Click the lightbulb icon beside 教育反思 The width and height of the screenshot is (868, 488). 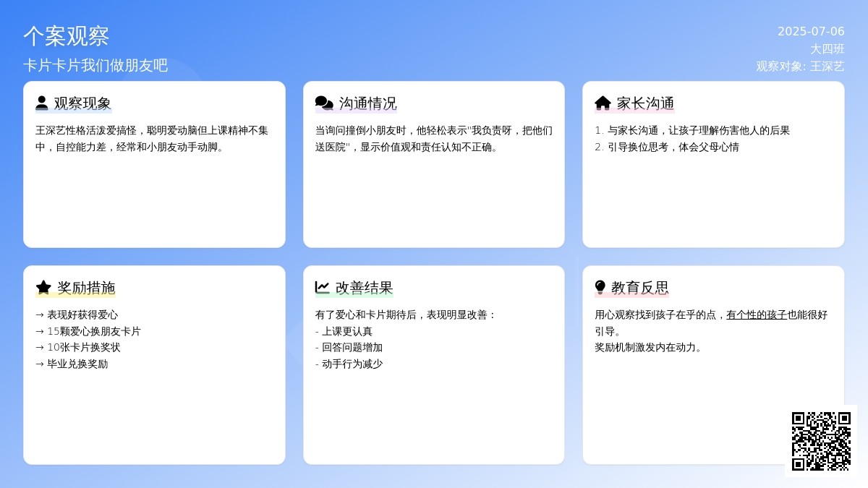click(600, 288)
